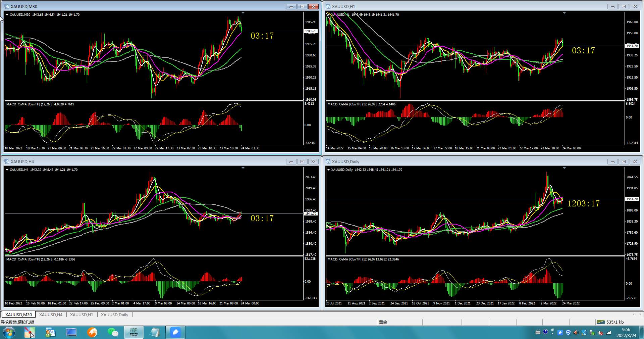Image resolution: width=644 pixels, height=339 pixels.
Task: Click the left tab scroll arrow
Action: pos(634,314)
